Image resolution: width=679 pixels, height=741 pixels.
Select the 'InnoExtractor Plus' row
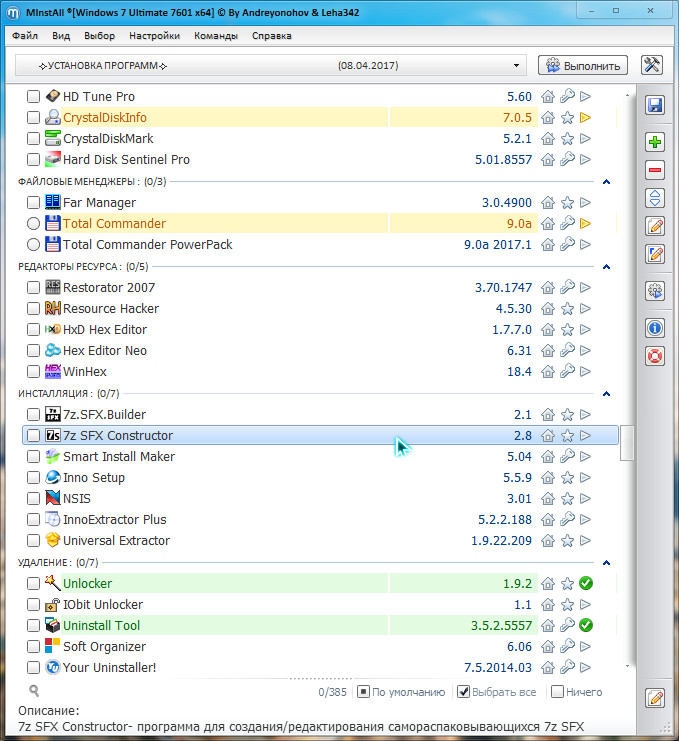[320, 519]
